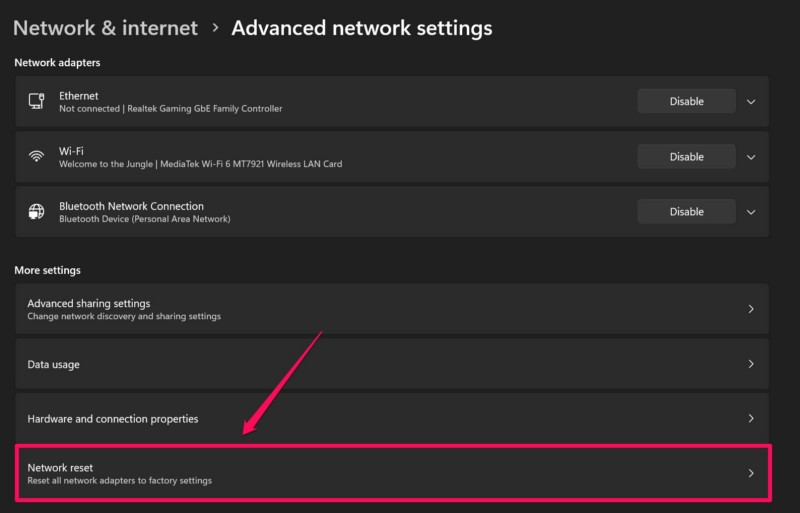Click the Bluetooth Network Connection globe icon
Image resolution: width=800 pixels, height=513 pixels.
(x=37, y=212)
